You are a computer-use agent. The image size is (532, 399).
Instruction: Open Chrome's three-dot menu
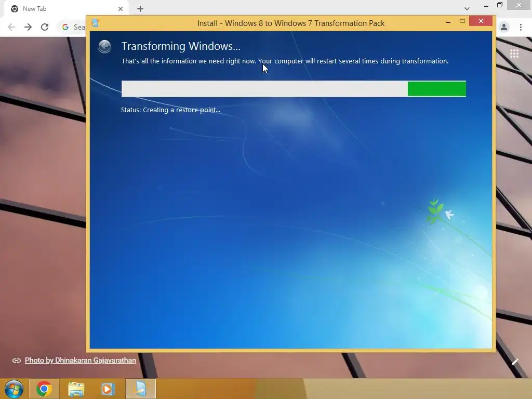point(521,27)
